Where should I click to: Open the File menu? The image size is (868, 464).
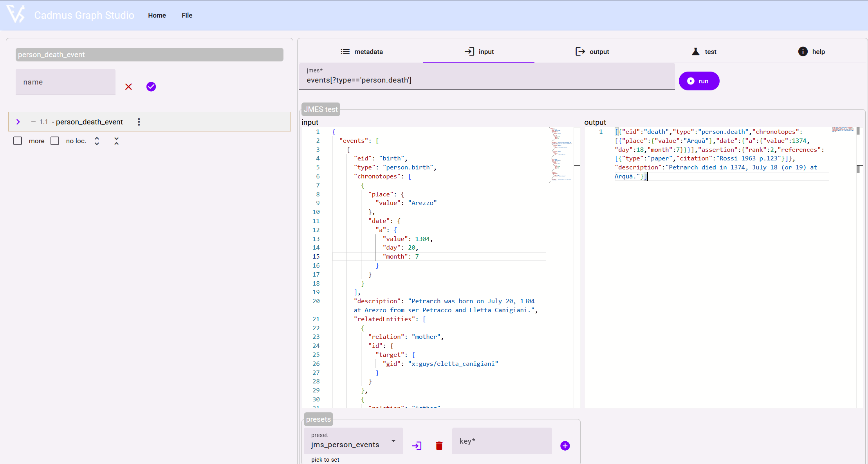pyautogui.click(x=187, y=15)
